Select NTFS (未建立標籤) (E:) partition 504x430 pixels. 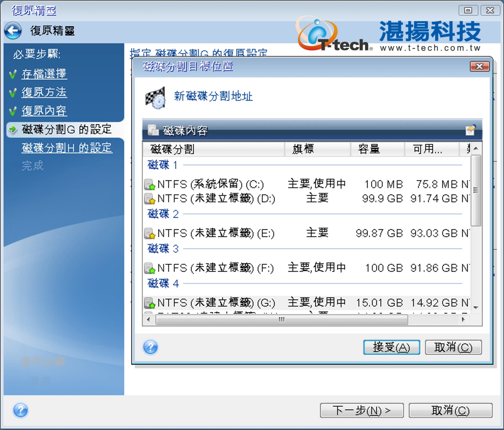[307, 233]
